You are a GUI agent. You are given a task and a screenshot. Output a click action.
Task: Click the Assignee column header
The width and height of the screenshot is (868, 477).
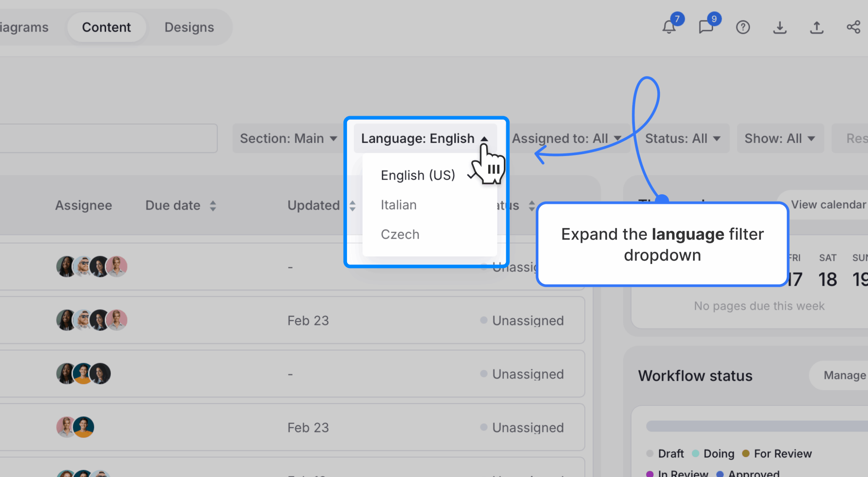click(83, 205)
